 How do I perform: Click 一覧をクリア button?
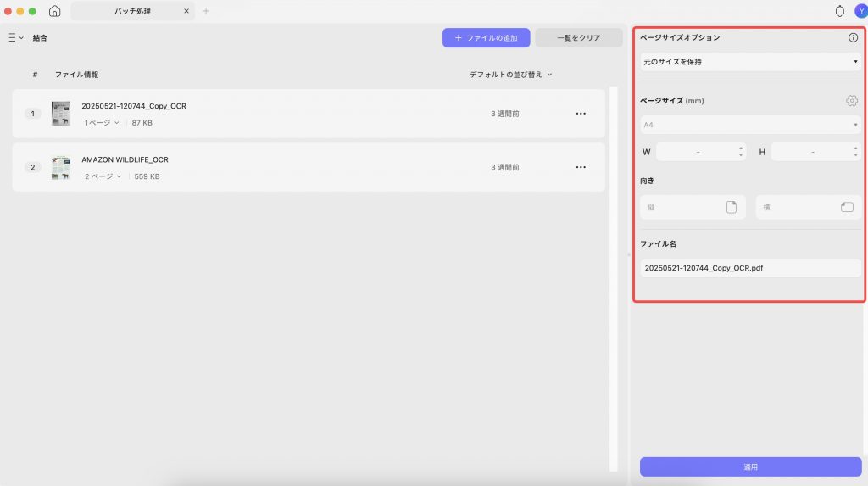tap(578, 37)
